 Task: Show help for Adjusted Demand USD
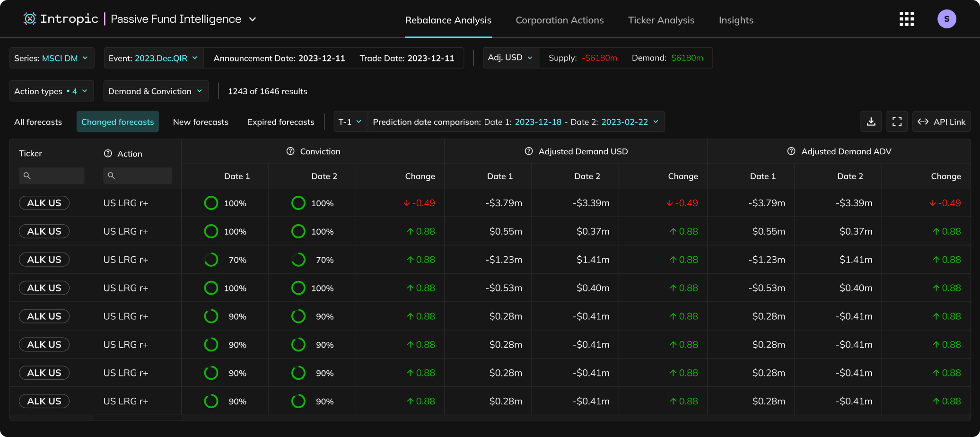[x=529, y=151]
